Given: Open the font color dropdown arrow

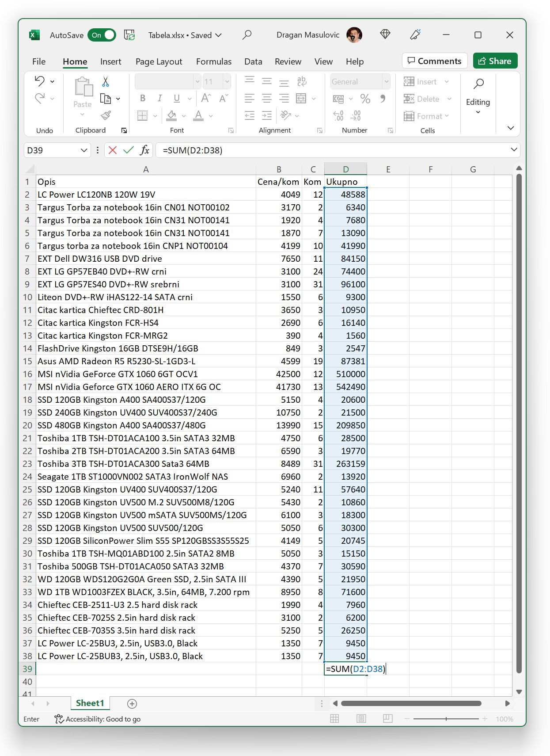Looking at the screenshot, I should [211, 116].
